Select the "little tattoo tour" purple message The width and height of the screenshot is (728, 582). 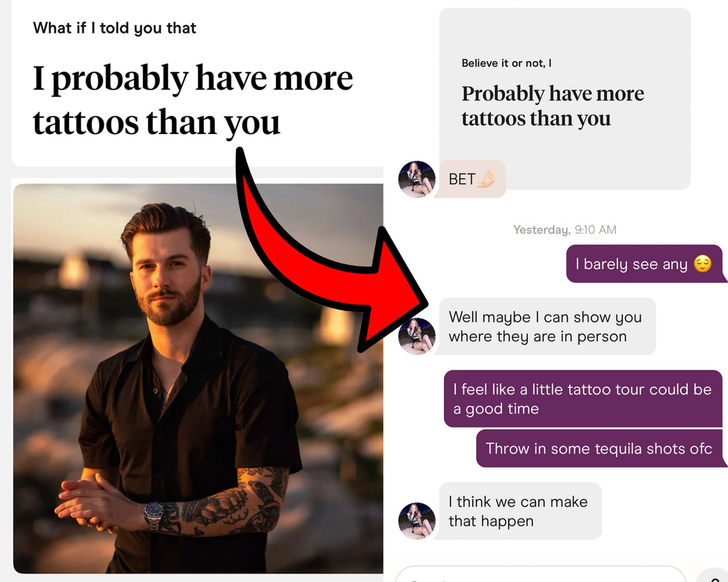tap(583, 399)
